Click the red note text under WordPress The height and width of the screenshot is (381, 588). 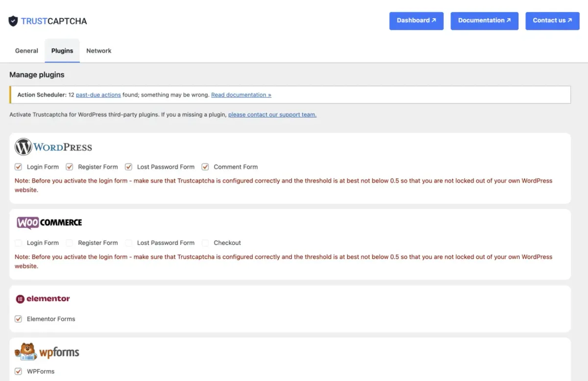point(283,185)
